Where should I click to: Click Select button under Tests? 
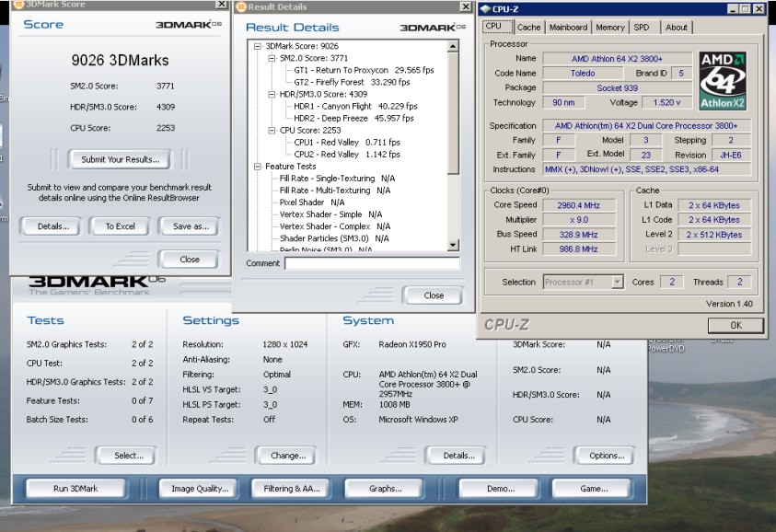click(129, 456)
